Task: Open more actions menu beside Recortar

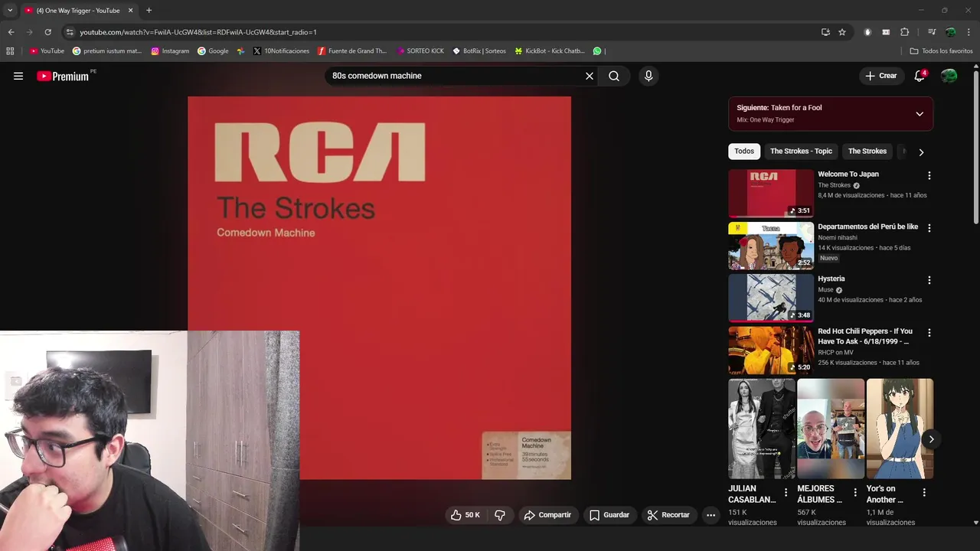Action: [710, 515]
